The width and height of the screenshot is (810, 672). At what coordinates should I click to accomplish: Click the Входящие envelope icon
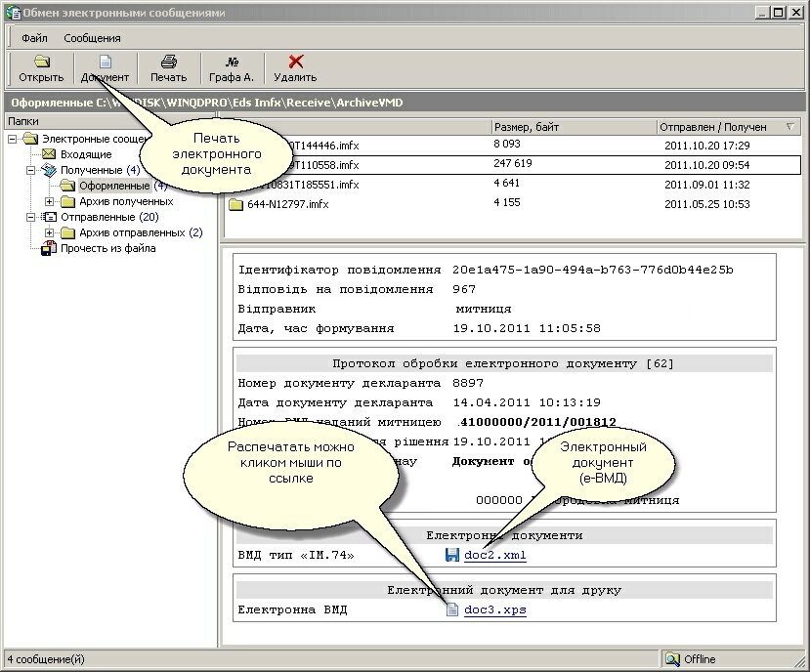click(x=49, y=154)
